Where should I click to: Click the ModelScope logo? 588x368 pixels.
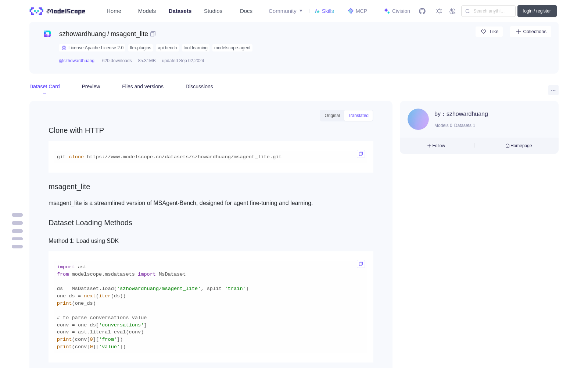pos(58,11)
